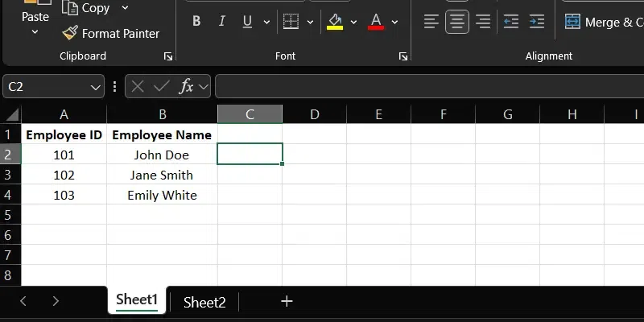The image size is (644, 322).
Task: Select row 4 header
Action: (10, 194)
